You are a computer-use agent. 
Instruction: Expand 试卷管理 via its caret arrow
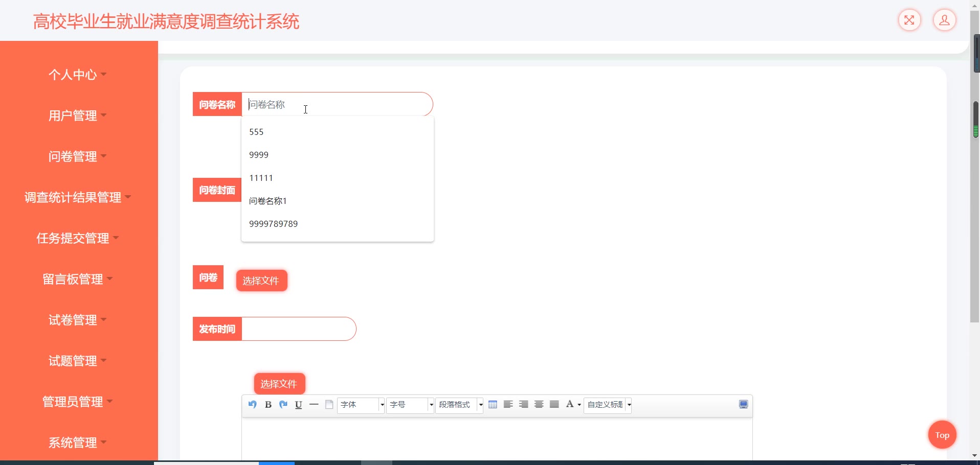pyautogui.click(x=104, y=320)
